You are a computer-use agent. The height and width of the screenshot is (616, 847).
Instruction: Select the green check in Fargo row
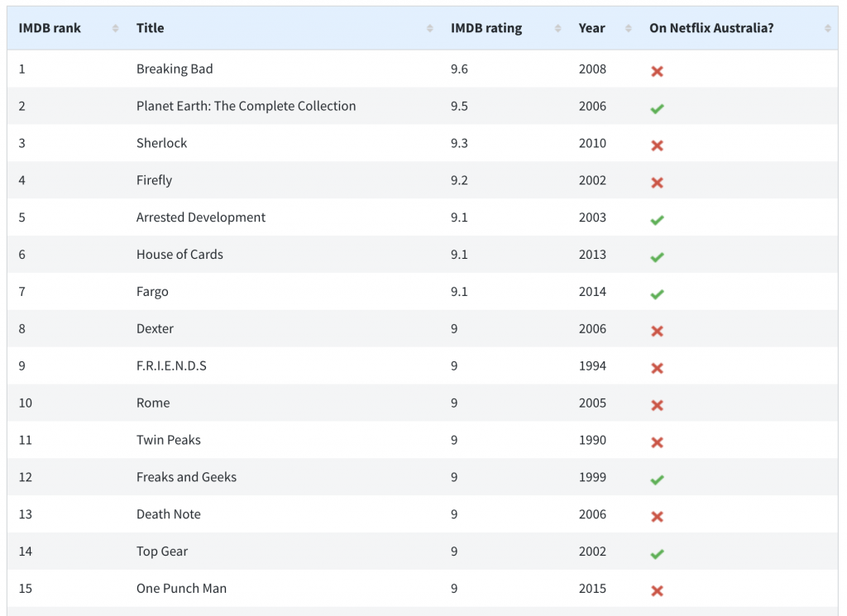pyautogui.click(x=657, y=294)
